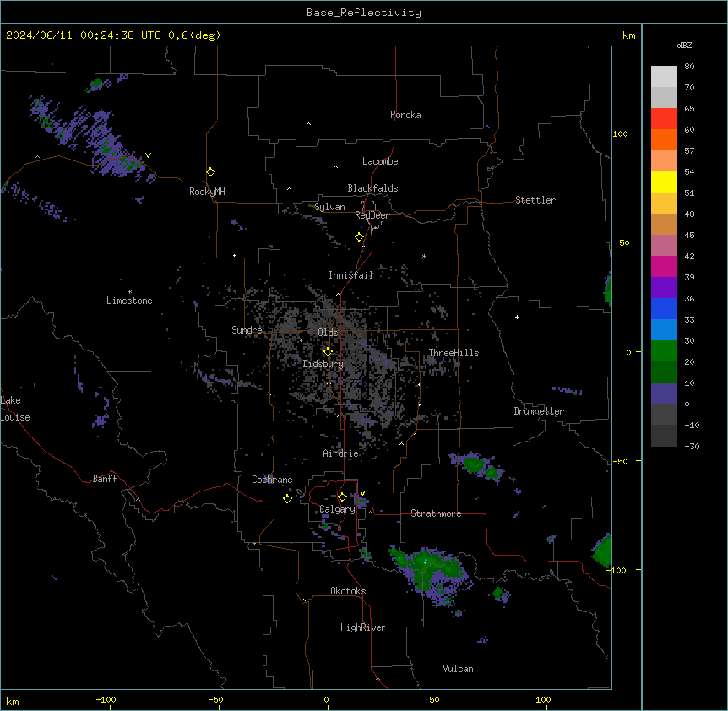Click the yellow diamond marker above Calgary label

click(342, 497)
